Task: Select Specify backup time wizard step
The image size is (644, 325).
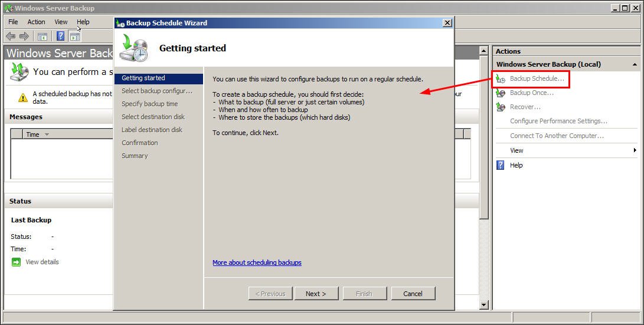Action: tap(149, 104)
